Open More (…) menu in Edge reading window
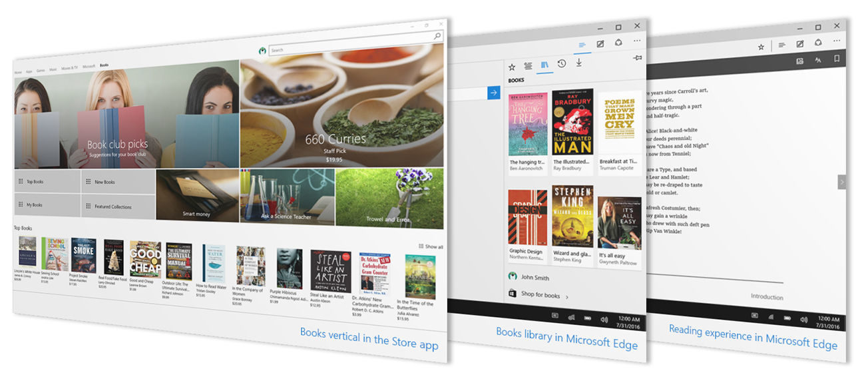Viewport: 868px width, 381px height. pos(837,41)
